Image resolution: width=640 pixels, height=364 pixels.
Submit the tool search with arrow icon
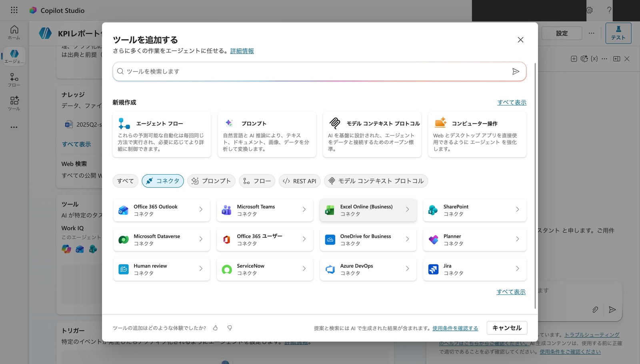click(516, 72)
